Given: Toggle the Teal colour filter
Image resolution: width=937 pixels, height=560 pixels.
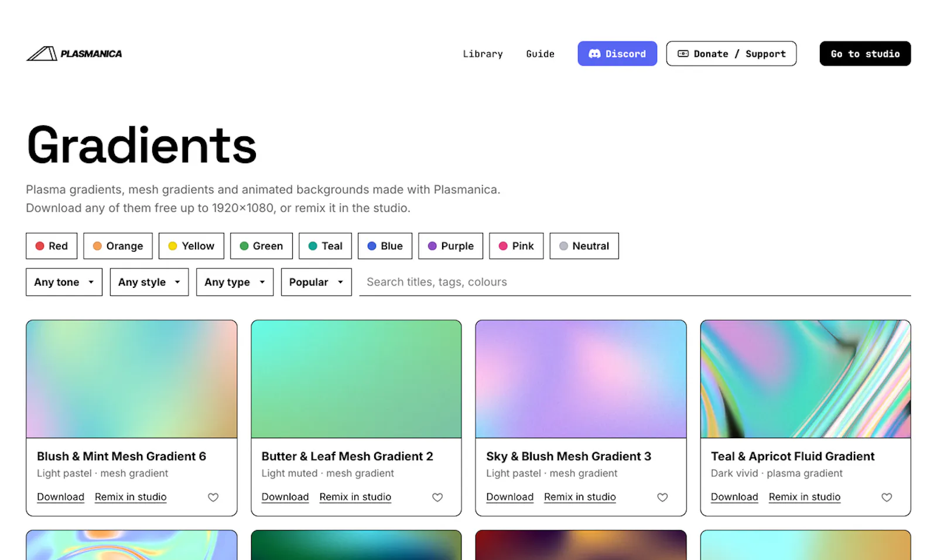Looking at the screenshot, I should (325, 246).
